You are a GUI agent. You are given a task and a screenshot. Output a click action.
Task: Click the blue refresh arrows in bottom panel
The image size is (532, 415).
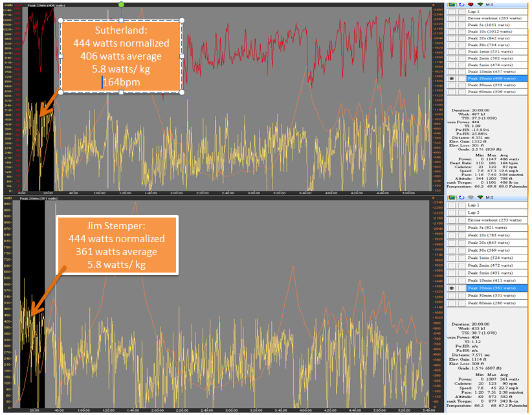(461, 197)
